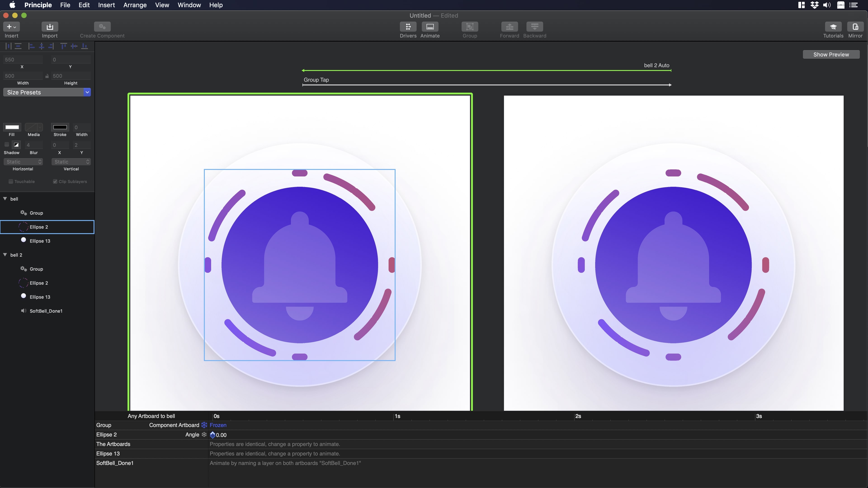Open the Arrange menu
Viewport: 868px width, 488px height.
pyautogui.click(x=135, y=5)
